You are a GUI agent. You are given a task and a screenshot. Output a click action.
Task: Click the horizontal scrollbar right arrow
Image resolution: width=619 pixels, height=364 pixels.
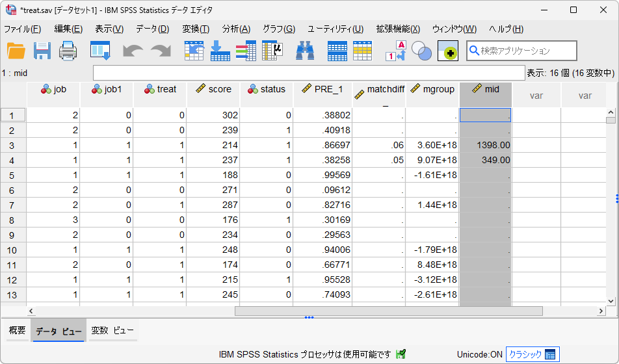tap(601, 311)
